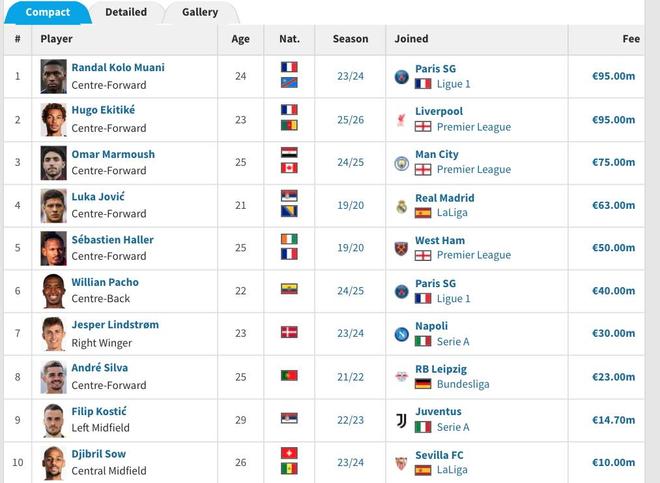Click Luka Jović's portrait thumbnail
Viewport: 660px width, 483px height.
tap(54, 206)
